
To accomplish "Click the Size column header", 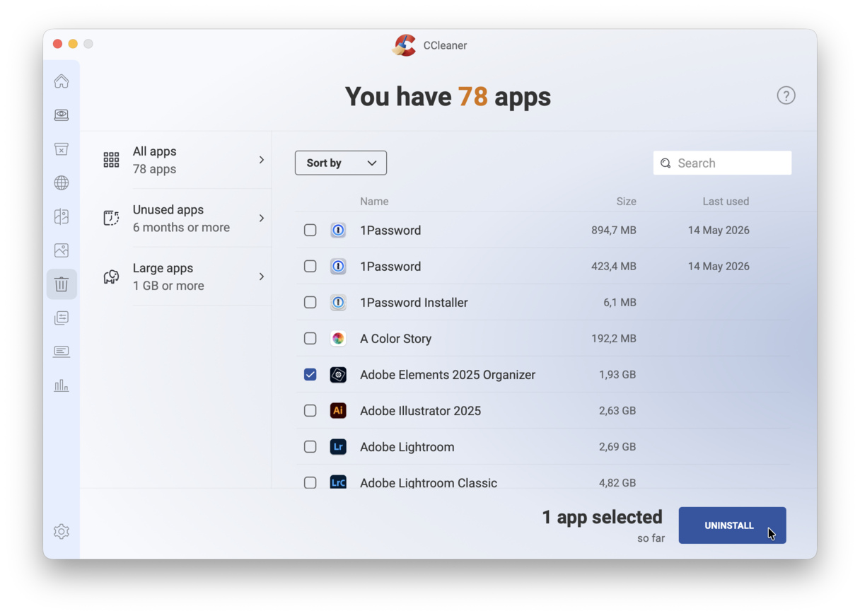I will [x=626, y=202].
